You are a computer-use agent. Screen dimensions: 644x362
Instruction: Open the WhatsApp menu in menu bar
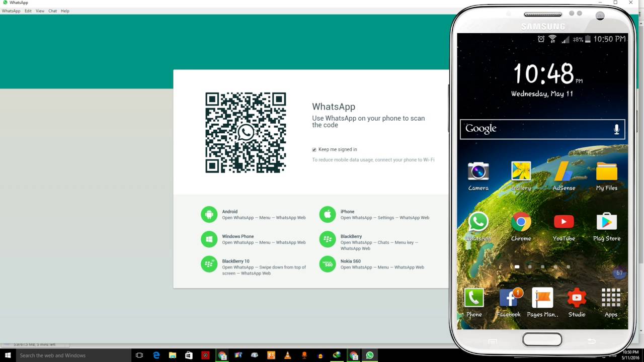coord(11,11)
